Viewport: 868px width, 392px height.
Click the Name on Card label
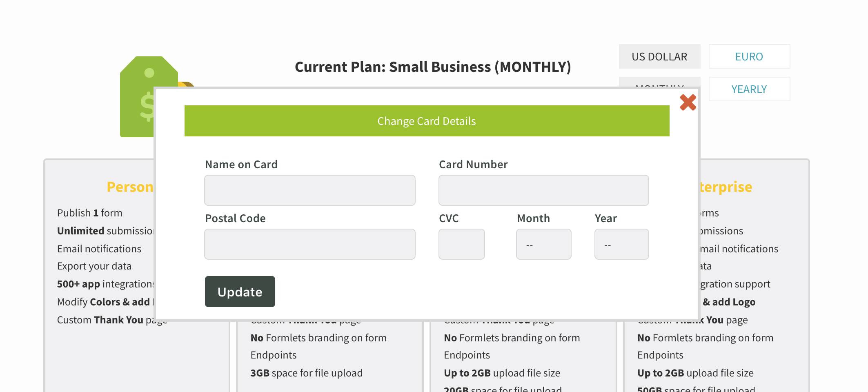point(241,165)
